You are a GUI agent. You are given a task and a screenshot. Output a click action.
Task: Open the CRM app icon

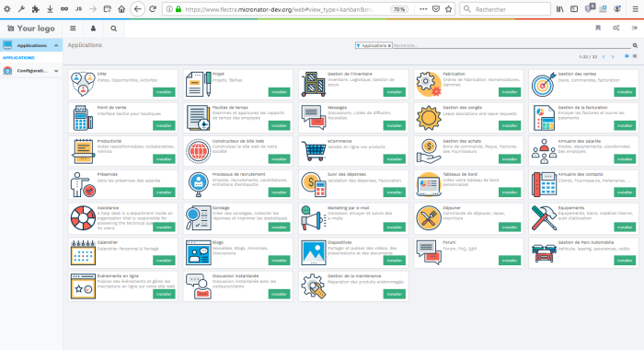[x=83, y=84]
